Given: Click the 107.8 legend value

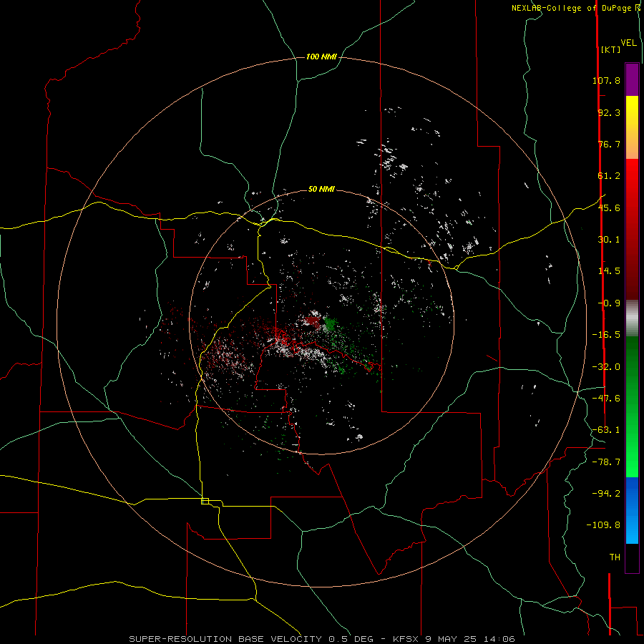Looking at the screenshot, I should [x=606, y=80].
